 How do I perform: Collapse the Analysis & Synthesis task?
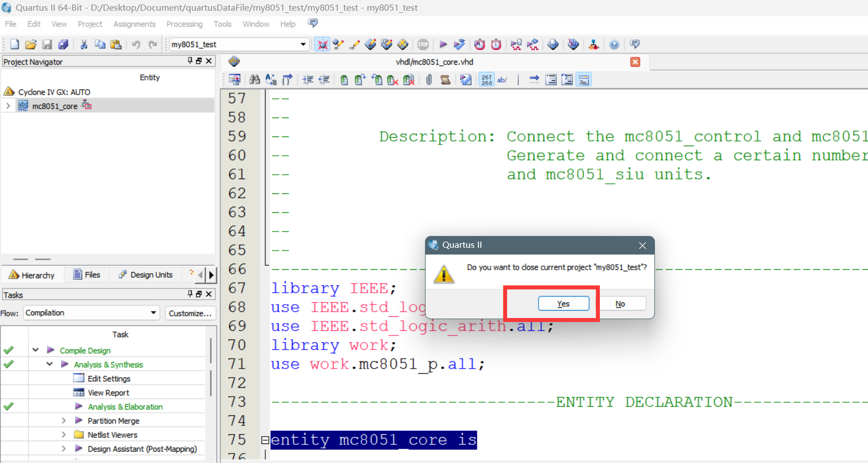pos(49,364)
